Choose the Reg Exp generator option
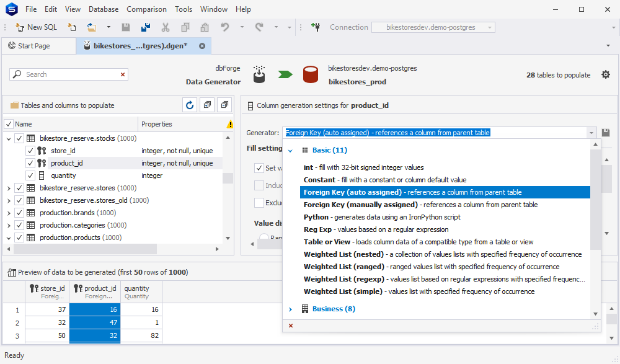The height and width of the screenshot is (364, 620). 445,229
